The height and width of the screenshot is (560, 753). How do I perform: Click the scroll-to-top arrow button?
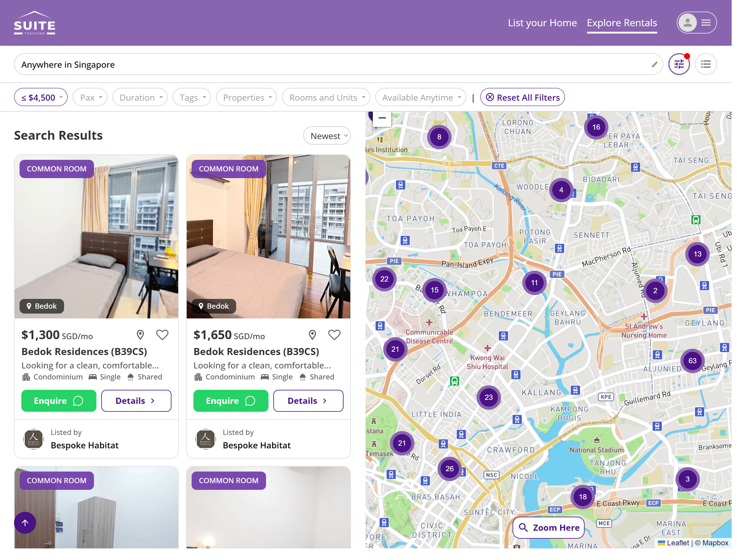pos(25,522)
